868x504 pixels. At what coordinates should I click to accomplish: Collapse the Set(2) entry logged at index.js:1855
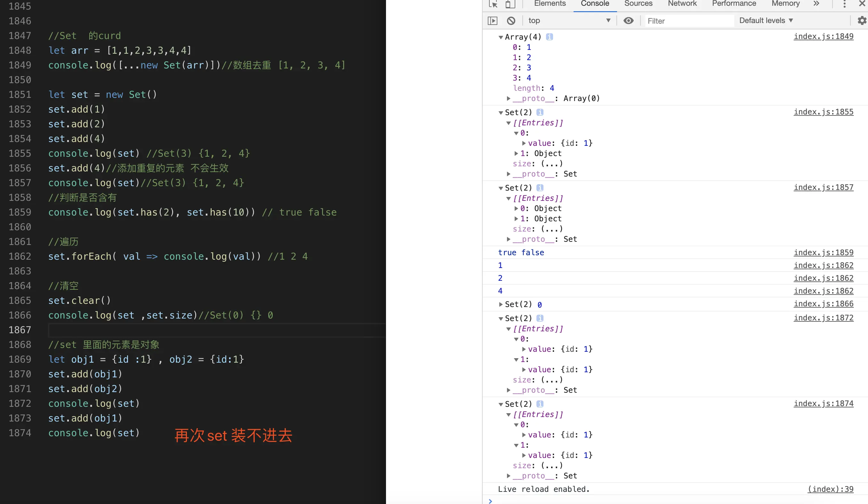(501, 113)
